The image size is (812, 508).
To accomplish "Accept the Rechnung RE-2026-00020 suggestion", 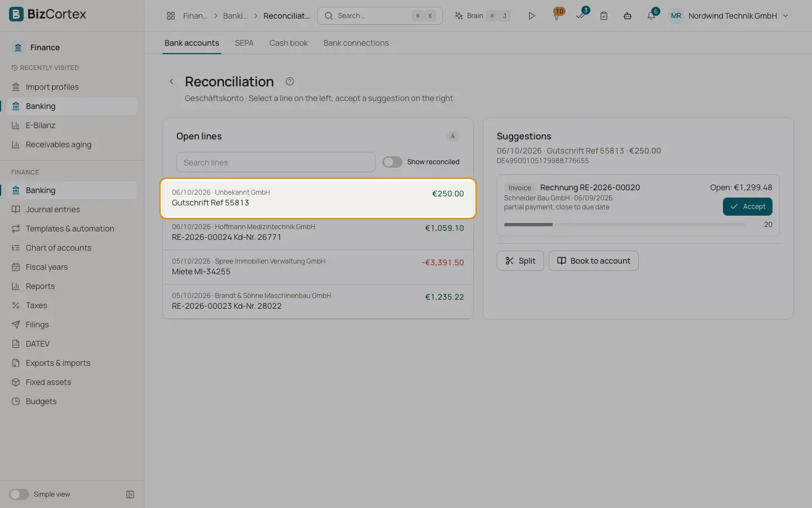I will pyautogui.click(x=748, y=207).
